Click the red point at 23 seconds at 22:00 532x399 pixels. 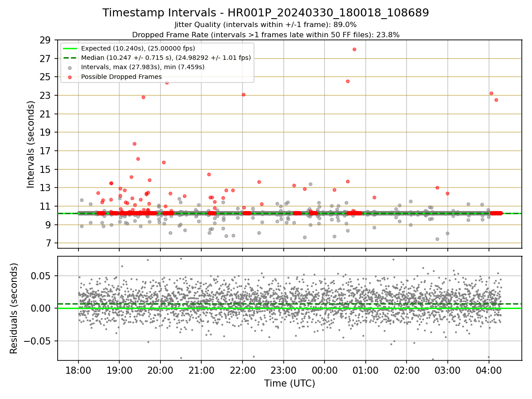243,94
